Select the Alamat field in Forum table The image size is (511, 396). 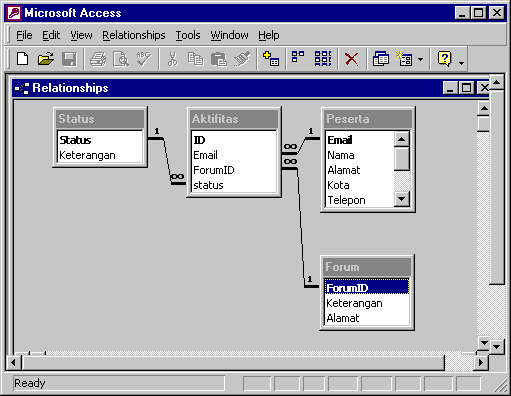(x=367, y=318)
